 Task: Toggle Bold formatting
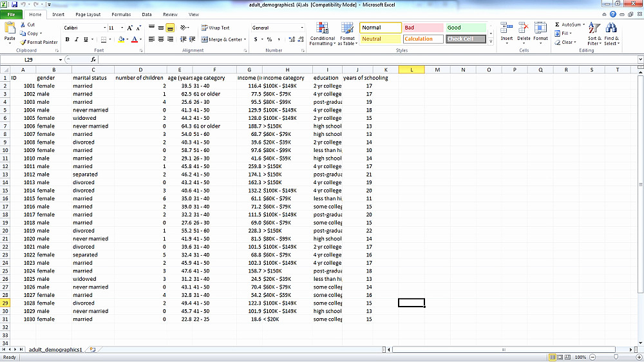(x=68, y=39)
